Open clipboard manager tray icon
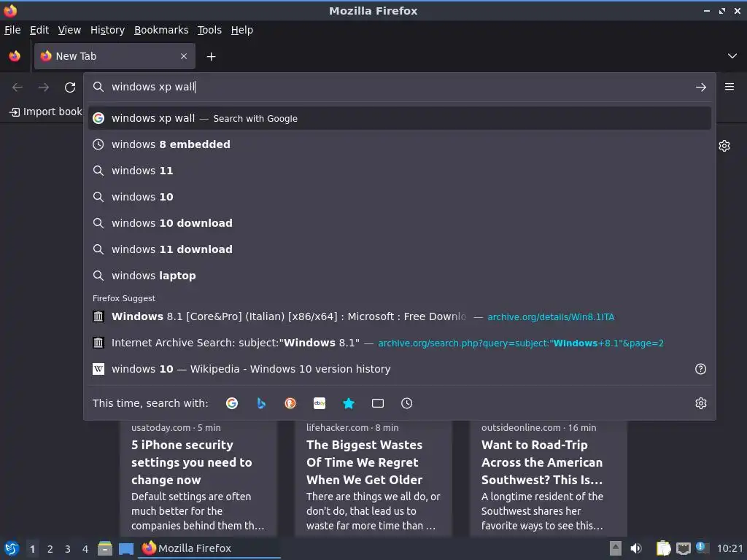 (663, 548)
